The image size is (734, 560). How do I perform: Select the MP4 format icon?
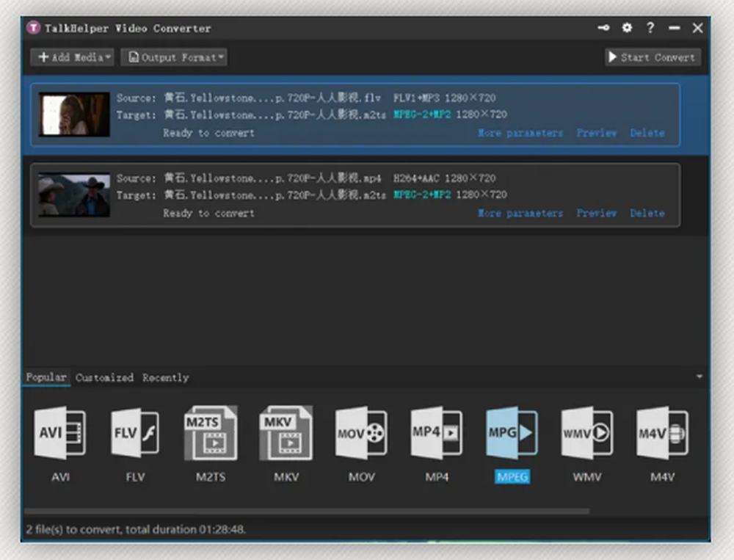tap(436, 432)
